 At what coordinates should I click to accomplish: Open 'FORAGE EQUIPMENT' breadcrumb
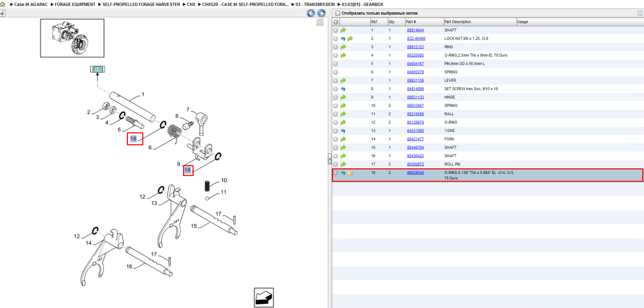pyautogui.click(x=75, y=4)
